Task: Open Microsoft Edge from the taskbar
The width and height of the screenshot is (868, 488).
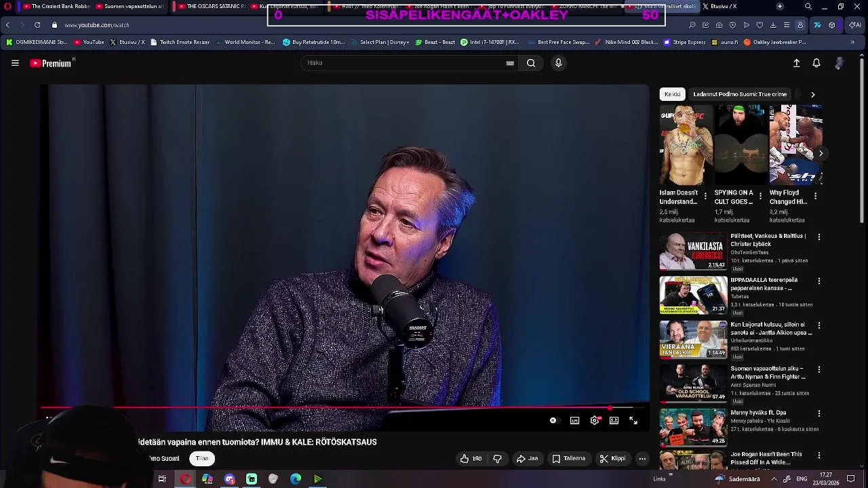Action: click(296, 479)
